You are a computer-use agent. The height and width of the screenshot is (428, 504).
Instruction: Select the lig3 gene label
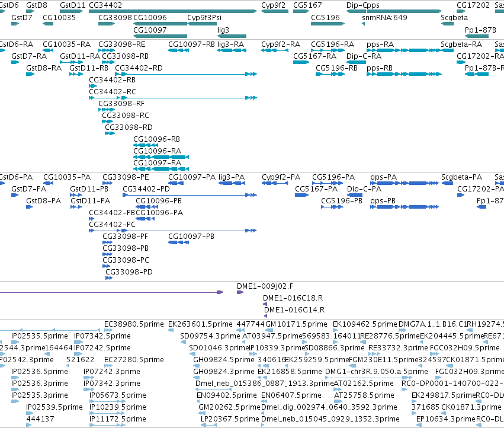pos(223,30)
